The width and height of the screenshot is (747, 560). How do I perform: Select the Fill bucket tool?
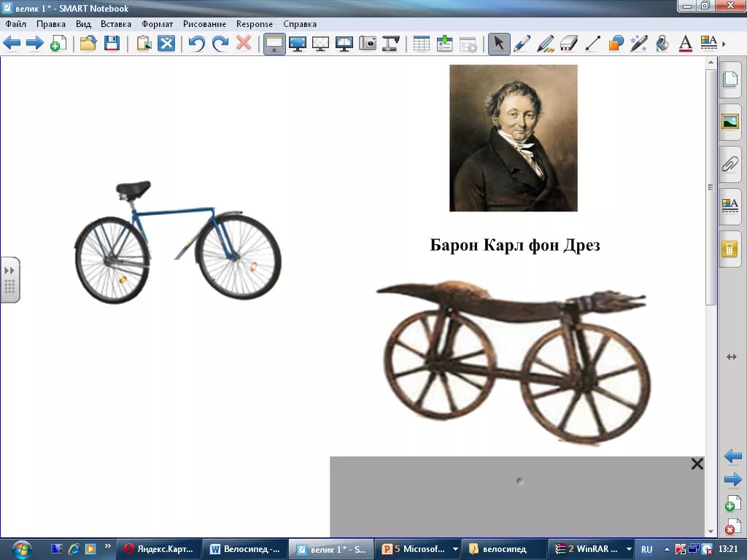[x=662, y=44]
